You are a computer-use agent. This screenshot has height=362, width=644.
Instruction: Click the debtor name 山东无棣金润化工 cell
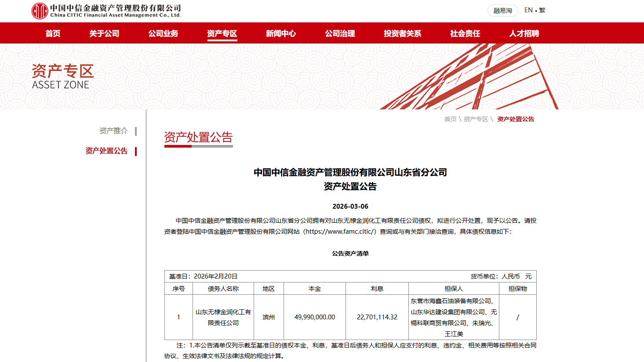(x=223, y=317)
